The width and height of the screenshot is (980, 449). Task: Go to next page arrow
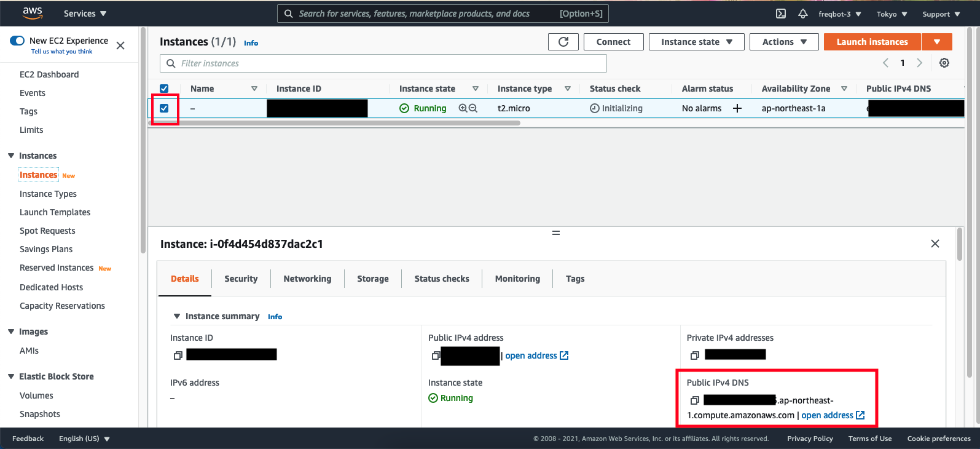coord(920,63)
